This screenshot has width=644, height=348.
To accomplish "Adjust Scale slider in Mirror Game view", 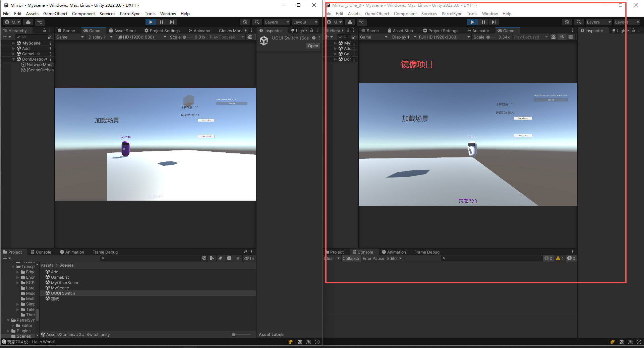I will tap(188, 37).
